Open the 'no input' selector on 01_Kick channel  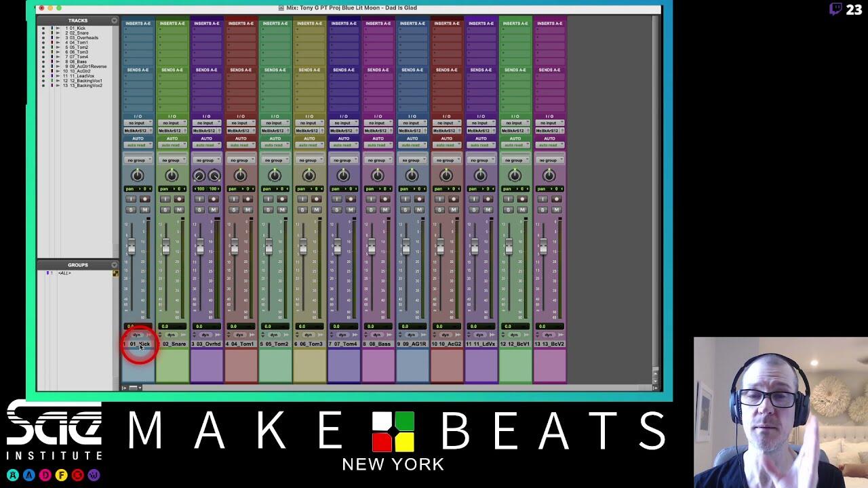pos(138,123)
